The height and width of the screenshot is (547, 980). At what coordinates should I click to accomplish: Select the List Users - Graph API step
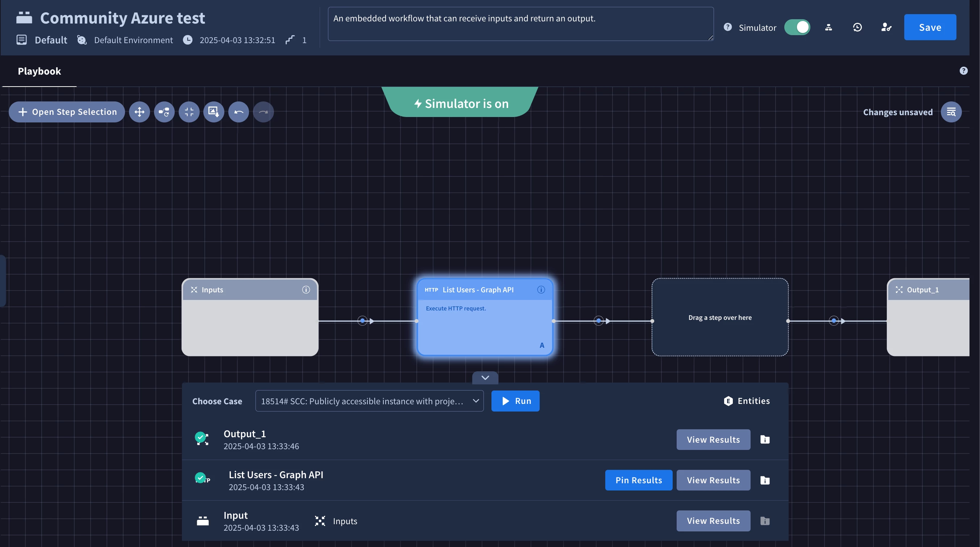485,317
